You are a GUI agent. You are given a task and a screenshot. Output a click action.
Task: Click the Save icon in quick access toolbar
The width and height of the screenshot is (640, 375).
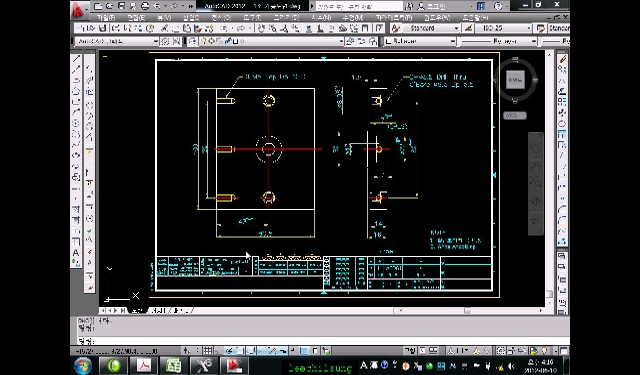[x=121, y=6]
